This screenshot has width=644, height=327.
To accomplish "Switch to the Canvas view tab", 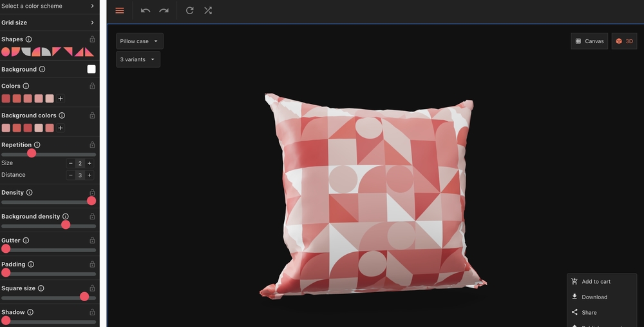I will click(x=589, y=41).
